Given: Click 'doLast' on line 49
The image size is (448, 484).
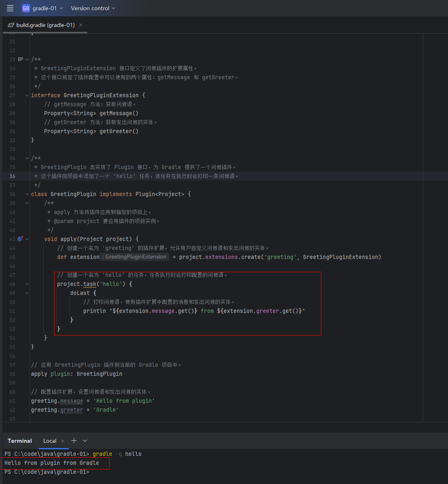Looking at the screenshot, I should tap(80, 293).
